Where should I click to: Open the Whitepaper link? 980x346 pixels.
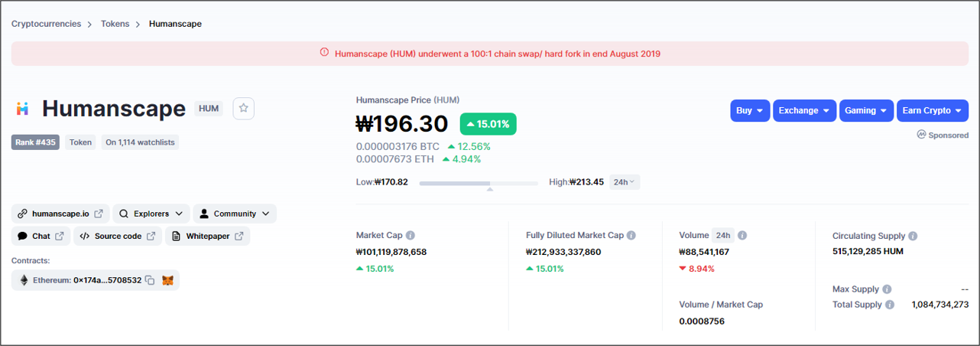[x=207, y=237]
